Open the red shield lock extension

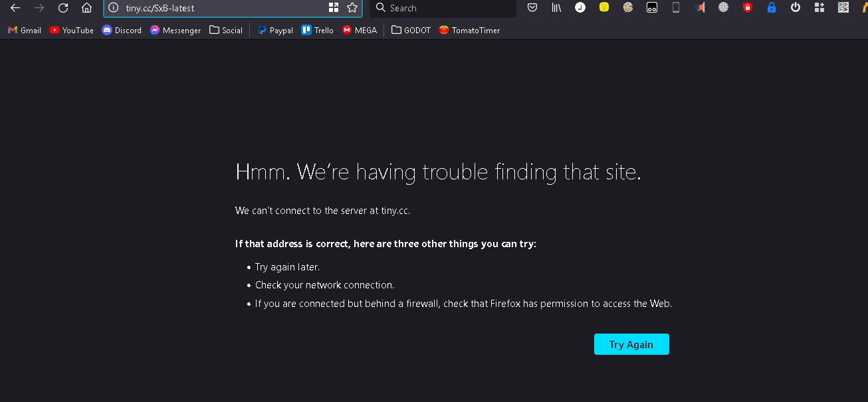point(748,8)
